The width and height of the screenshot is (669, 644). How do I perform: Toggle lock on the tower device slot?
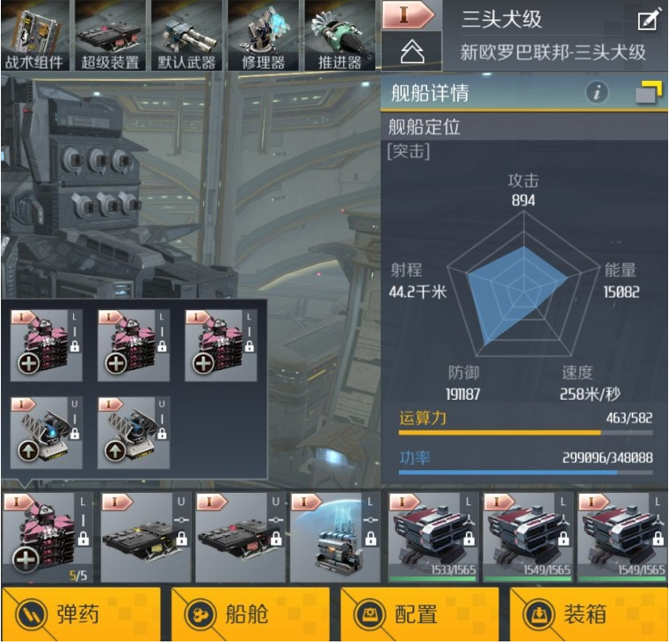[370, 539]
